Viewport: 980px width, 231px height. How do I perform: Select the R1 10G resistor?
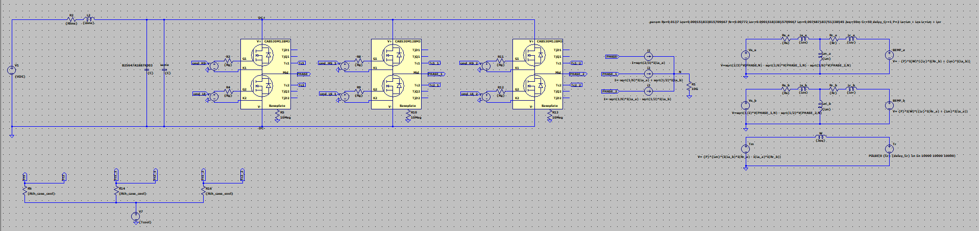pyautogui.click(x=689, y=85)
